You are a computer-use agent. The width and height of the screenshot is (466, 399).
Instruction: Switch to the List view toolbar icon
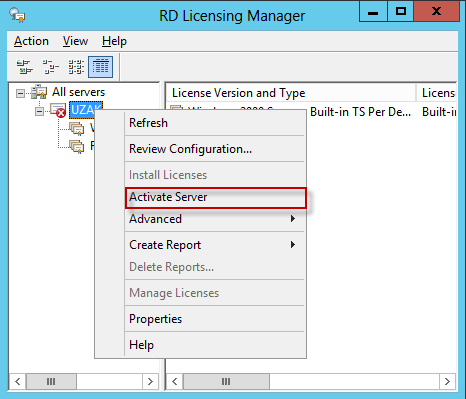[x=76, y=66]
